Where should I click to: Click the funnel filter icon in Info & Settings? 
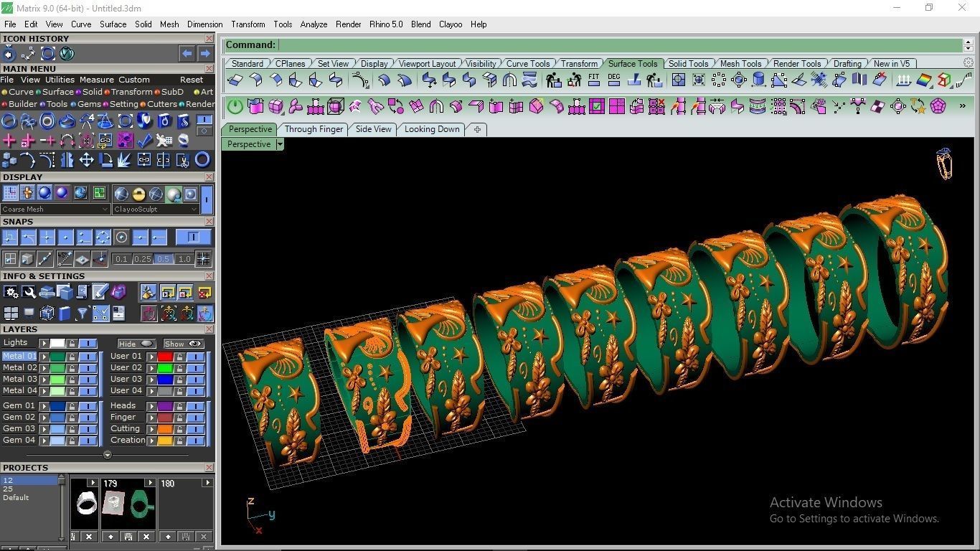coord(83,313)
